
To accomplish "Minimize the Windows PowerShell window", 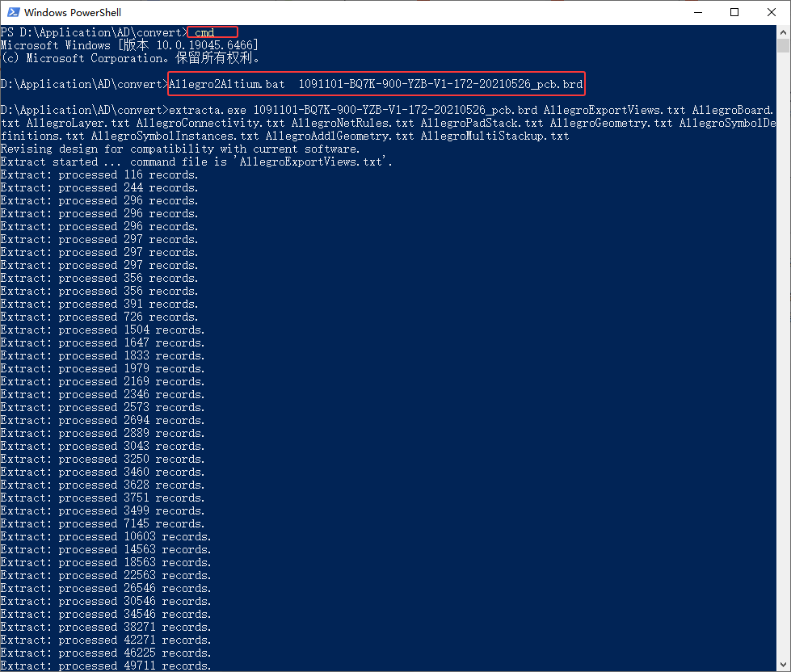I will (698, 12).
